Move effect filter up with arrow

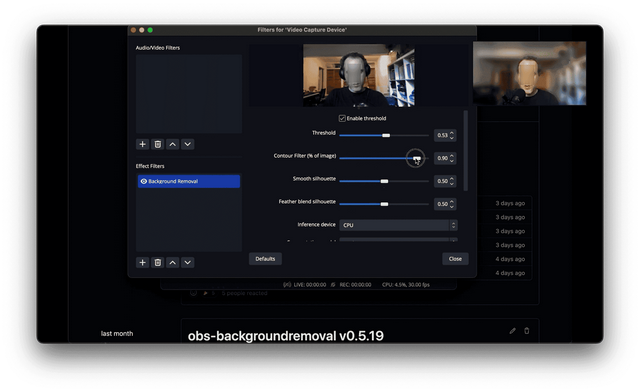(x=173, y=263)
